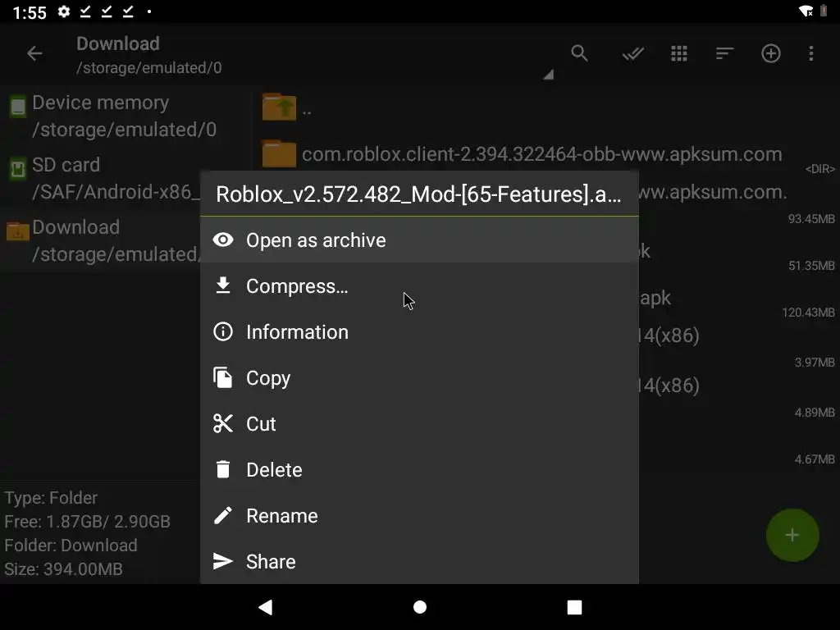The image size is (840, 630).
Task: Select Rename in the context menu
Action: (x=419, y=516)
